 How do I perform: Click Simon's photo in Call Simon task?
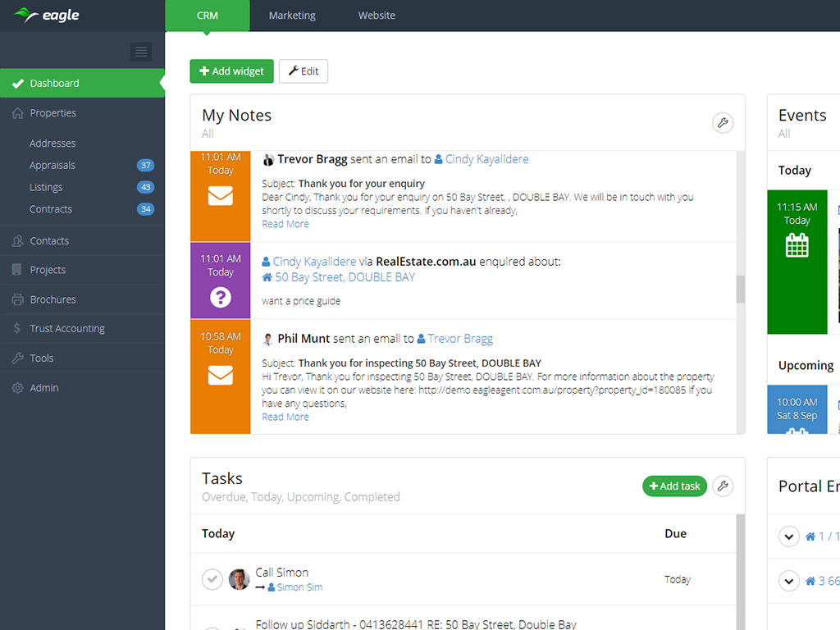click(239, 579)
